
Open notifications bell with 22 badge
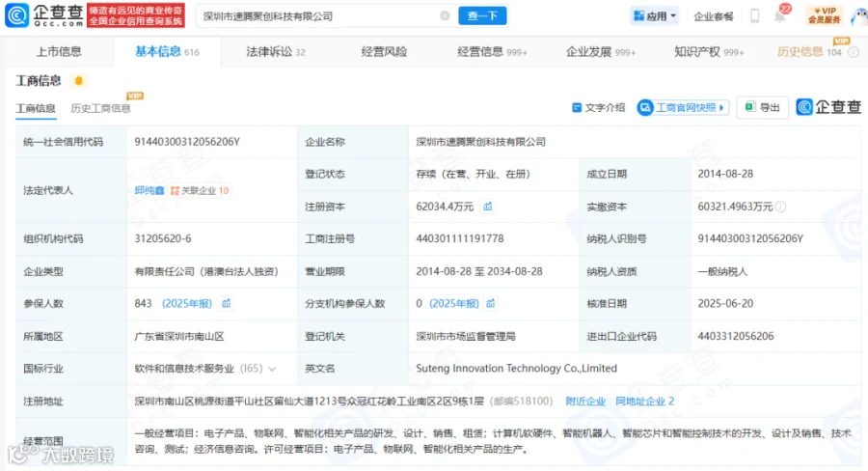780,15
